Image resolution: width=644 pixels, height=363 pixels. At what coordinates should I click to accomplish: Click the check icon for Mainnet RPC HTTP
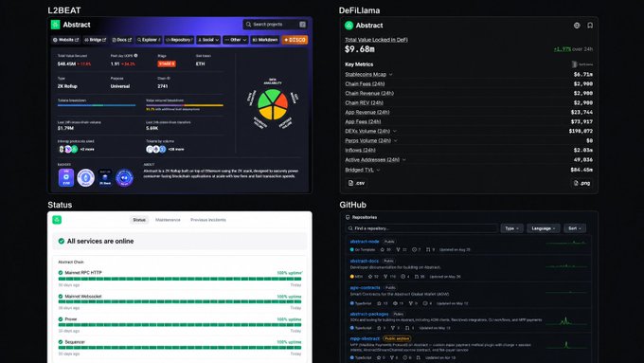pyautogui.click(x=61, y=273)
